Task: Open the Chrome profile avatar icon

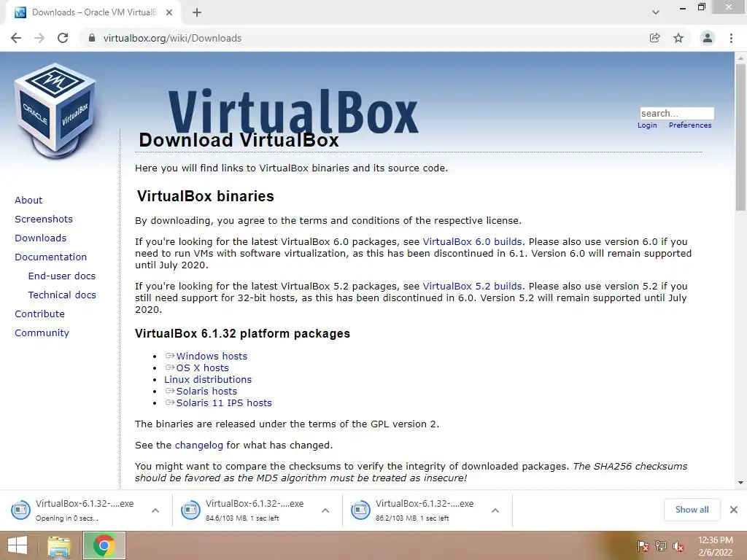Action: 708,38
